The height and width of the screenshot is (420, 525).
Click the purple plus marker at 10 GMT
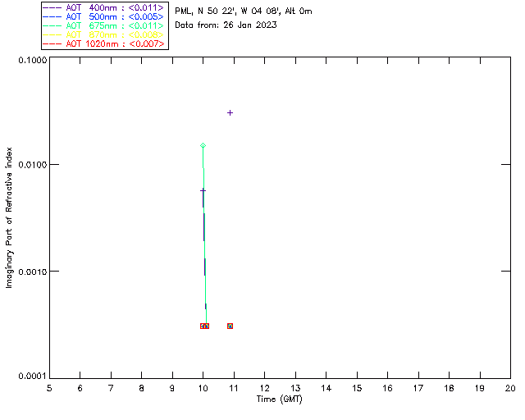(x=203, y=190)
